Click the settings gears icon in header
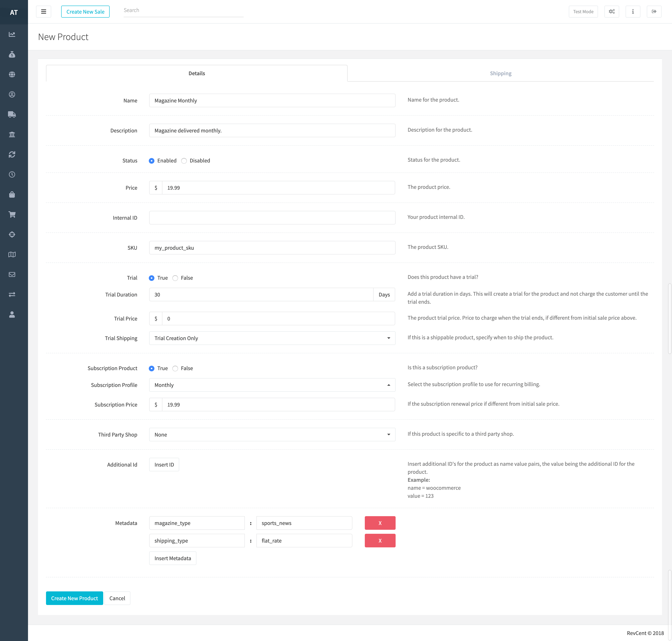This screenshot has width=672, height=641. coord(612,12)
